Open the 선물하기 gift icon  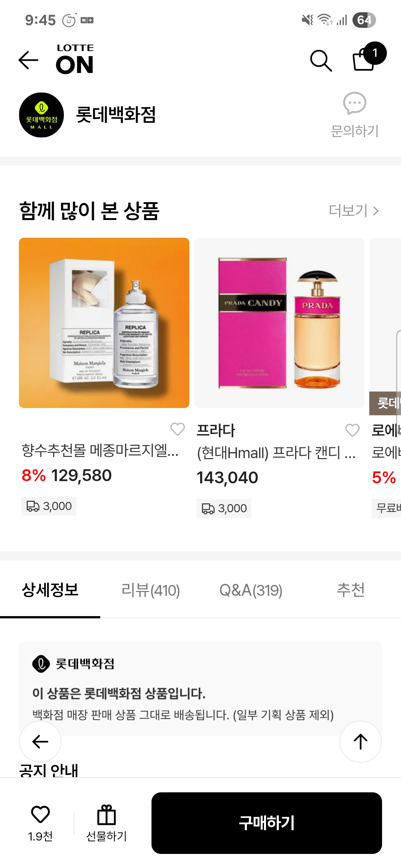[107, 815]
